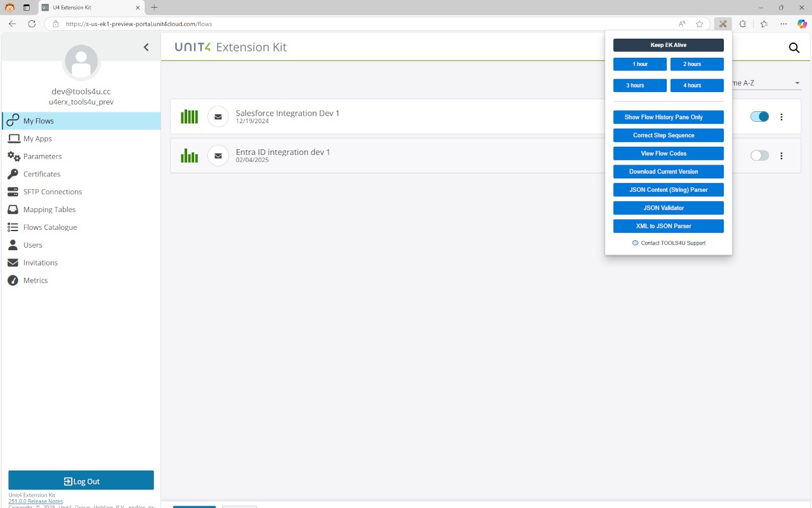
Task: Open the Salesforce Integration three-dot menu
Action: [x=782, y=117]
